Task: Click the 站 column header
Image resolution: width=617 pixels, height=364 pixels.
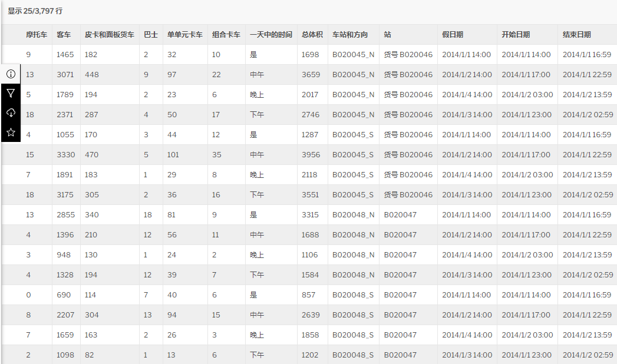Action: [388, 35]
